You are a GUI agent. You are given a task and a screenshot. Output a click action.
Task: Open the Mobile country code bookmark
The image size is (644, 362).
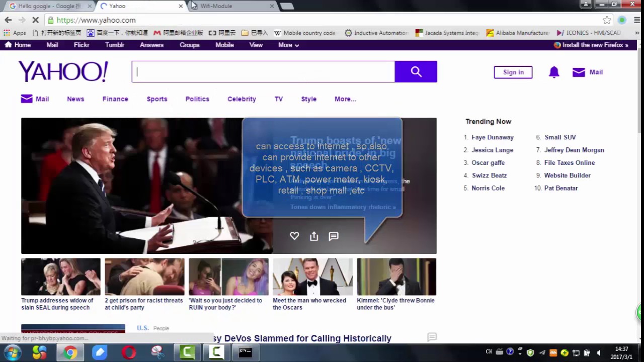point(304,33)
